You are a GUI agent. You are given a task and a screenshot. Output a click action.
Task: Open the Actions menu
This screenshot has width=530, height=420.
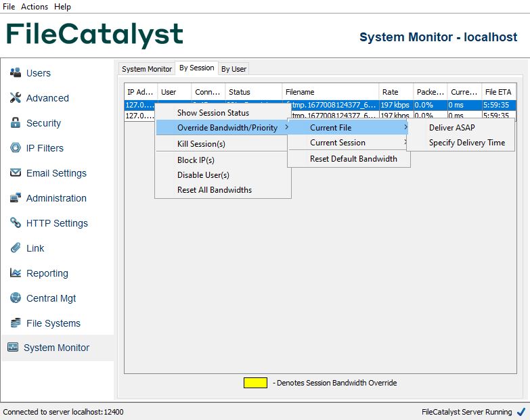tap(35, 7)
